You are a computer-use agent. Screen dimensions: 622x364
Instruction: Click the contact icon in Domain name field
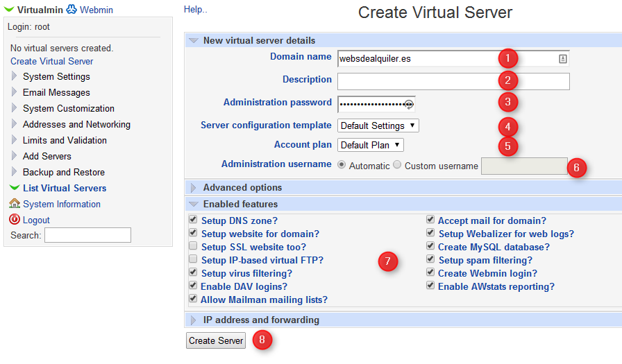pos(562,59)
